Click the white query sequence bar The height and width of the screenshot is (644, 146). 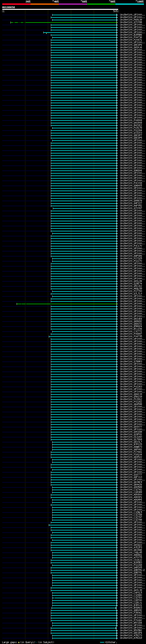pos(60,10)
